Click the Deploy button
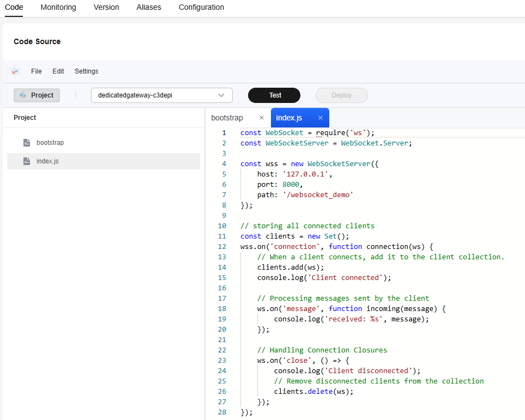525x420 pixels. point(341,95)
